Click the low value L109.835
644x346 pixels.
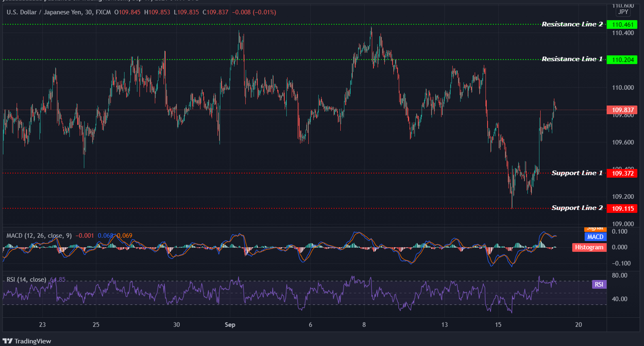coord(186,12)
